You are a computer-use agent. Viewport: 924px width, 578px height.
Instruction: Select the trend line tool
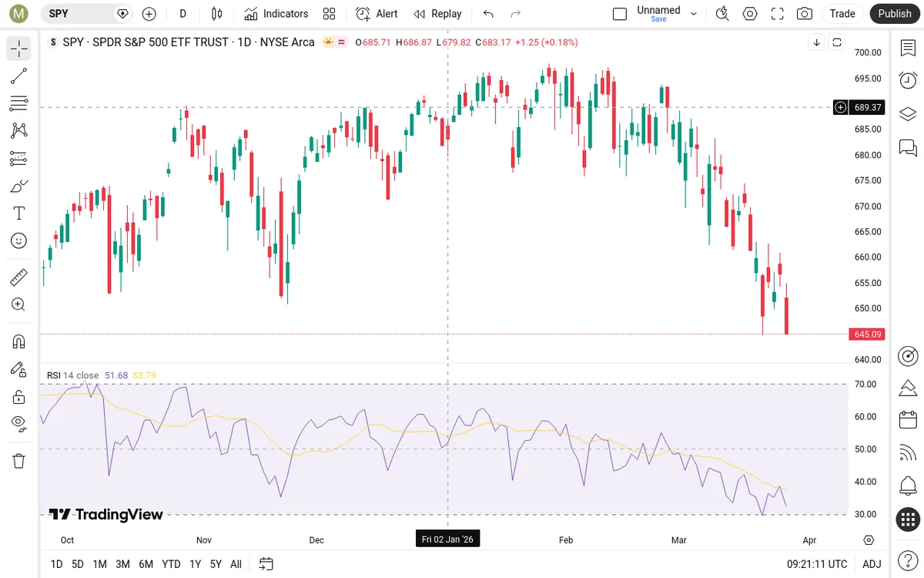(19, 76)
